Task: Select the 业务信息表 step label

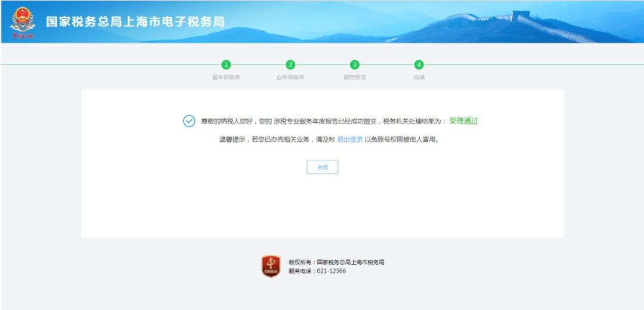Action: (290, 77)
